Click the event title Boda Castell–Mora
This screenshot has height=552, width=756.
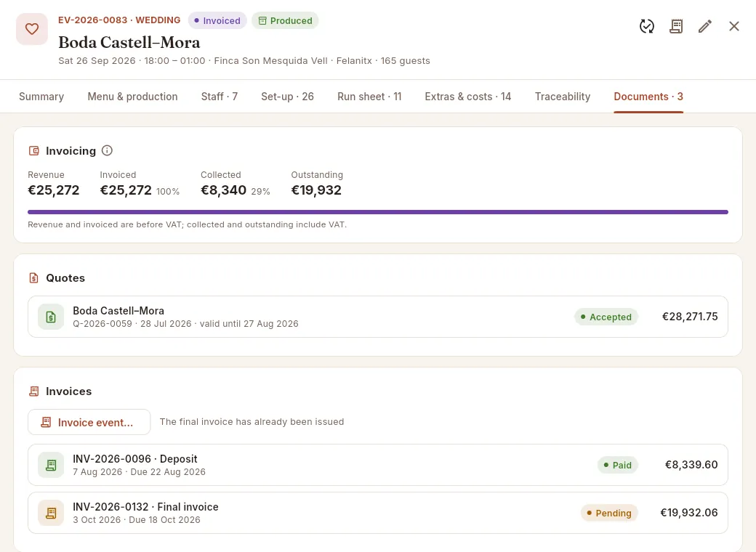(129, 42)
